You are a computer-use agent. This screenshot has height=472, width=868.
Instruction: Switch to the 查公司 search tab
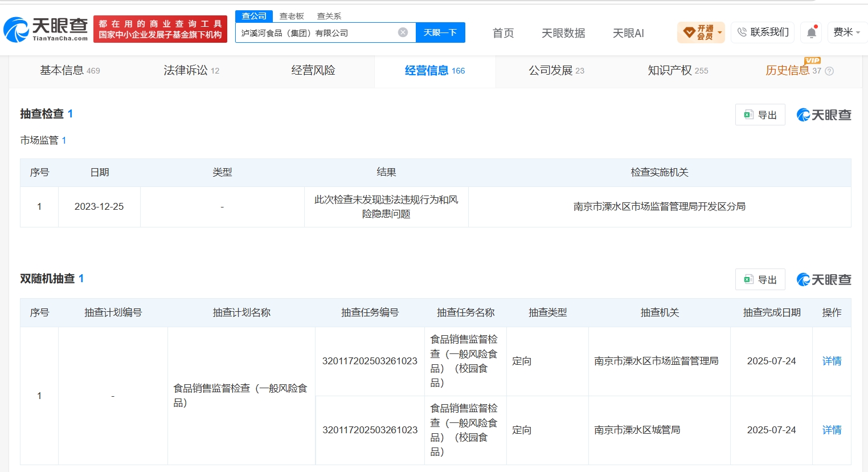(x=254, y=16)
